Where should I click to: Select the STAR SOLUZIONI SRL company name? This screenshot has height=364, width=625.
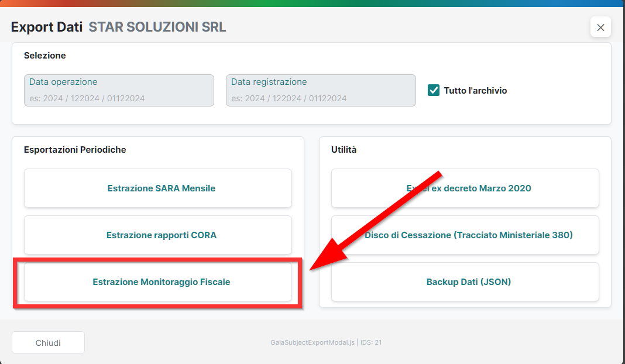point(157,27)
